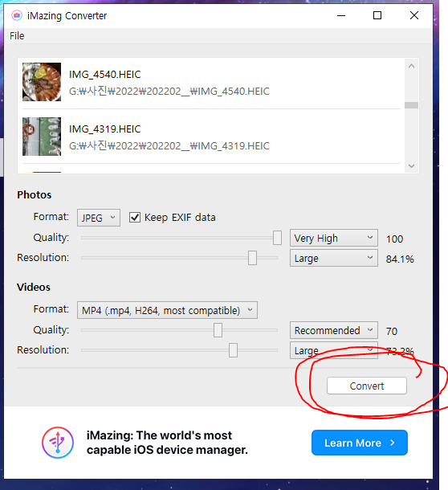Viewport: 448px width, 490px height.
Task: Click the Videos quality value 70
Action: (392, 331)
